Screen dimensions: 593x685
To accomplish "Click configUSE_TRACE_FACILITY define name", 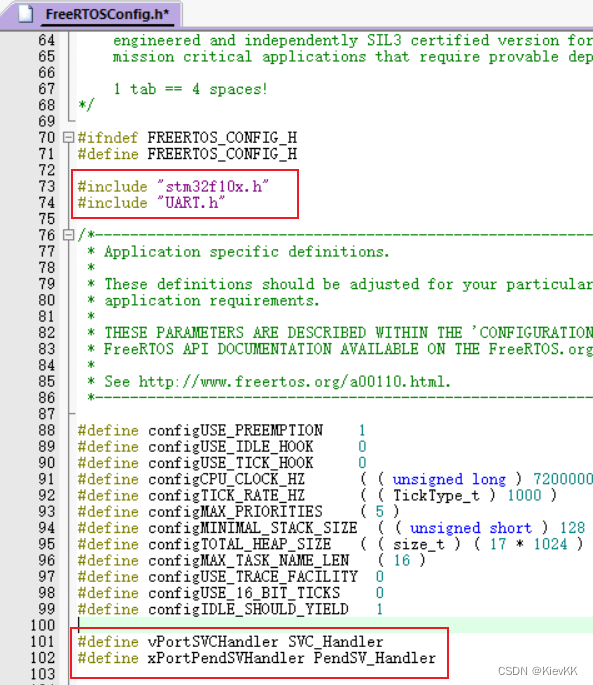I will coord(253,577).
